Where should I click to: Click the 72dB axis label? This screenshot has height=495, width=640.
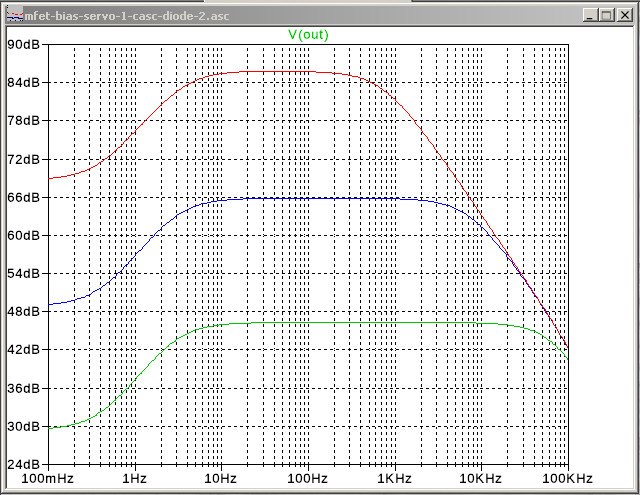tap(23, 159)
